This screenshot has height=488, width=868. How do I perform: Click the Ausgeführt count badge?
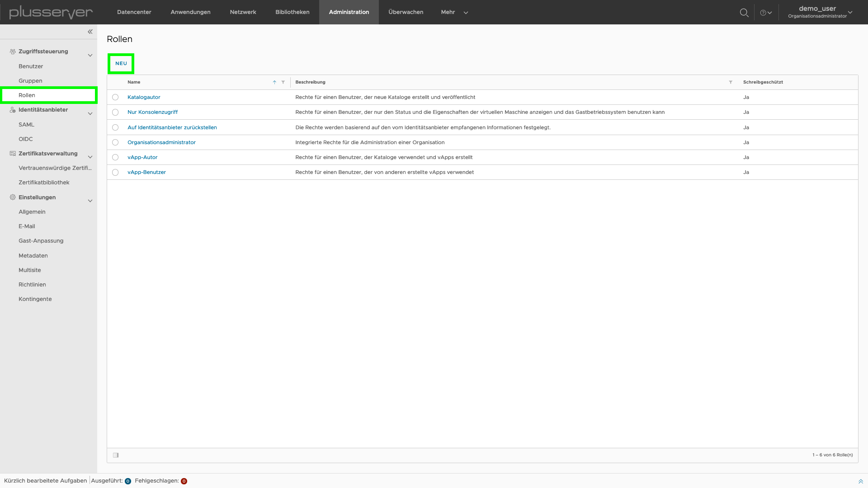click(128, 481)
